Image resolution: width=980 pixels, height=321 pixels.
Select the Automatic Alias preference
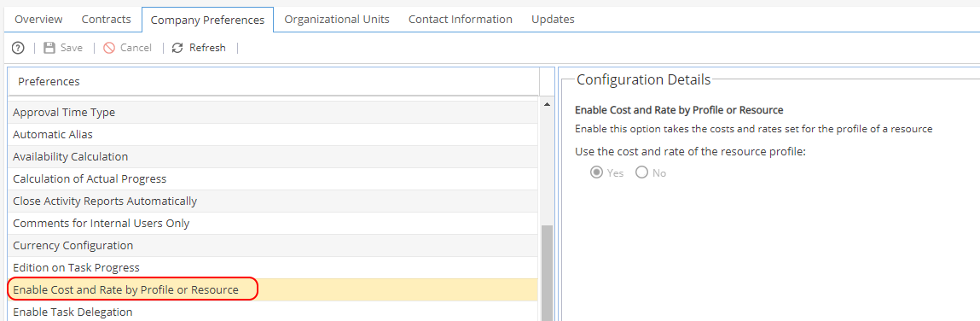pyautogui.click(x=272, y=135)
